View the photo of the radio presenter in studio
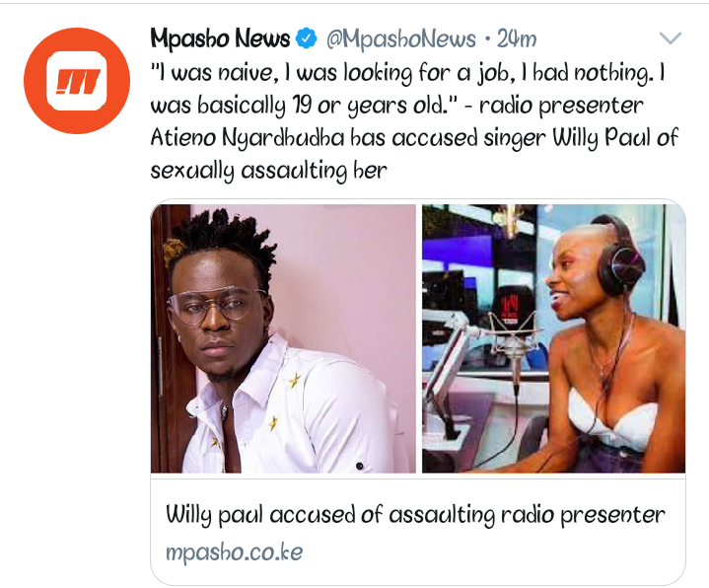 coord(553,338)
